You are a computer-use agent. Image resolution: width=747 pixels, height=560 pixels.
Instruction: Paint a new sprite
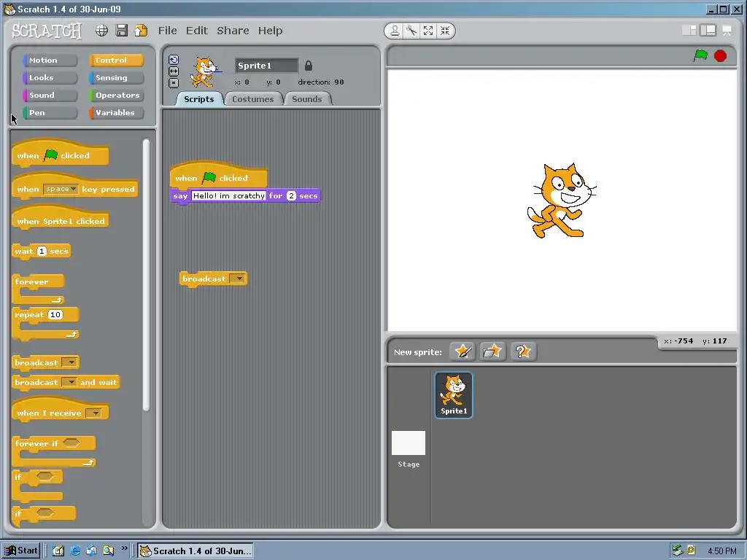462,352
